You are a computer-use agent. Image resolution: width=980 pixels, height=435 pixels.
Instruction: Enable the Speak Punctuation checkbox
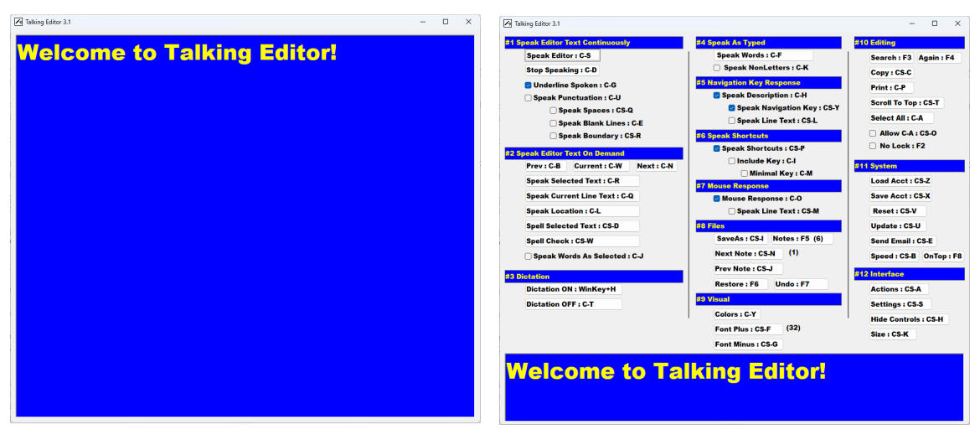point(529,98)
